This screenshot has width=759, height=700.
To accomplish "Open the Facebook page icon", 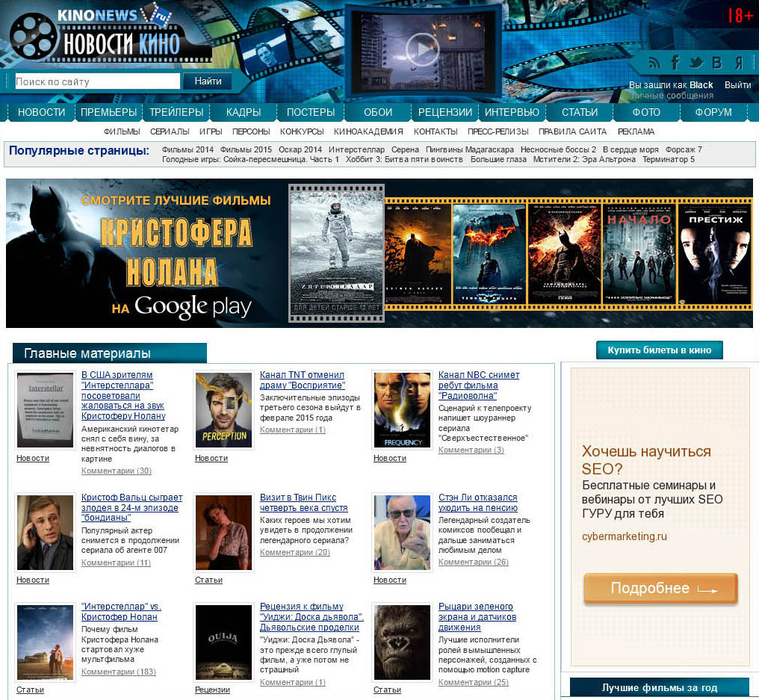I will tap(675, 62).
